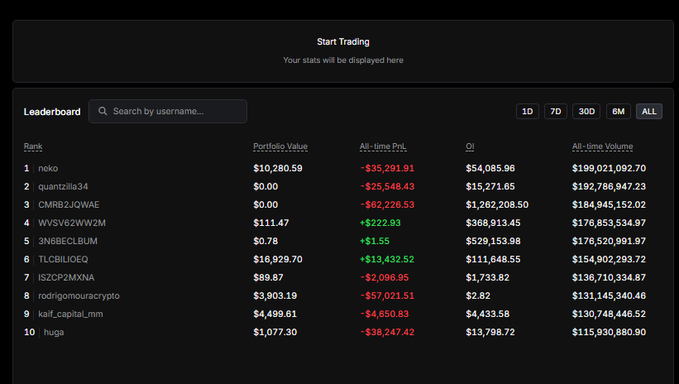Open trader huga's row
Viewport: 679px width, 384px height.
(54, 332)
